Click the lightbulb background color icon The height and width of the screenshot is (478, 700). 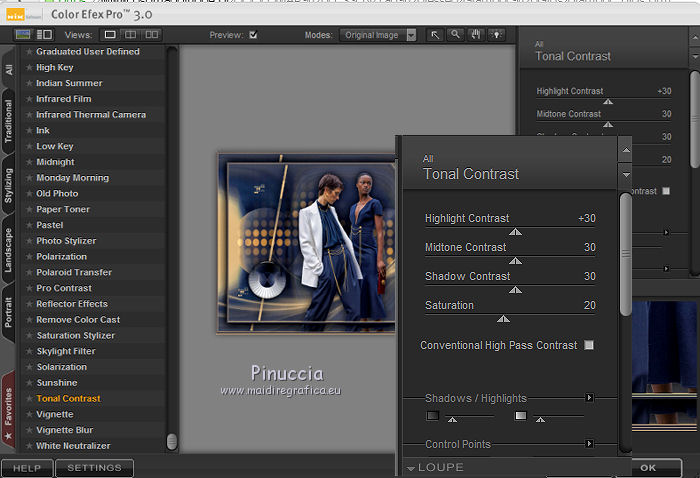pyautogui.click(x=496, y=34)
